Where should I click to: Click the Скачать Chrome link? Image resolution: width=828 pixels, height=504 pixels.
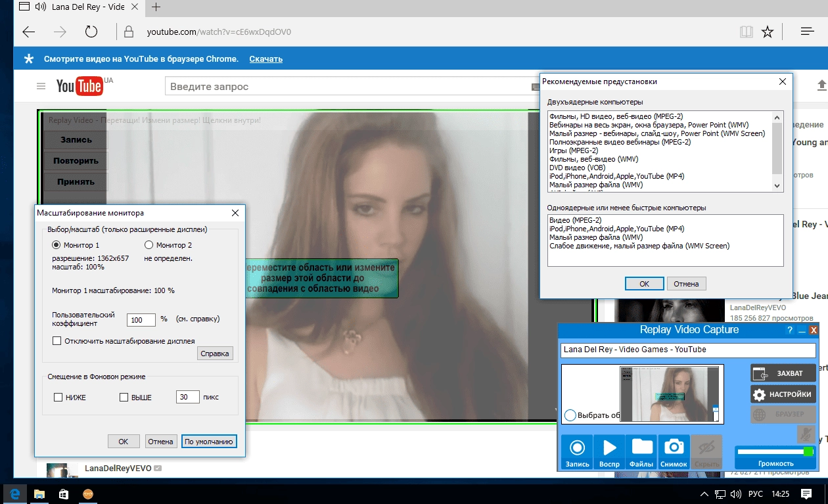point(265,59)
